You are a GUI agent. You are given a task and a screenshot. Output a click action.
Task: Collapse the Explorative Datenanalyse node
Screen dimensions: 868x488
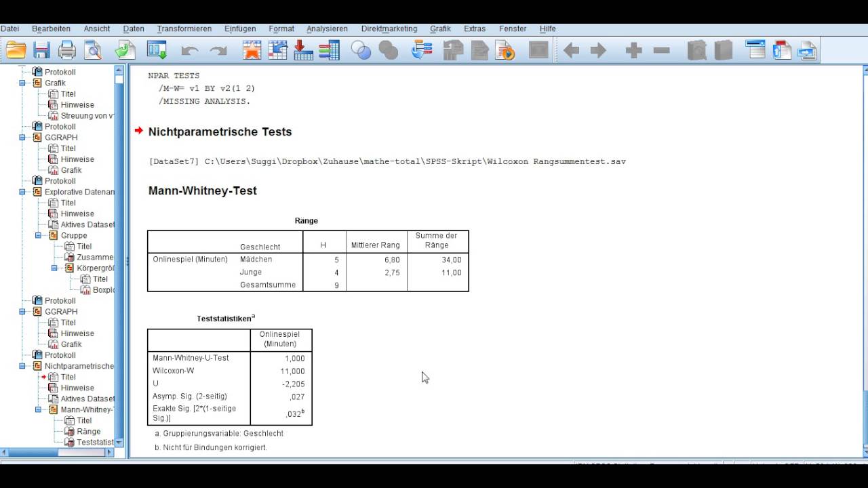(22, 192)
